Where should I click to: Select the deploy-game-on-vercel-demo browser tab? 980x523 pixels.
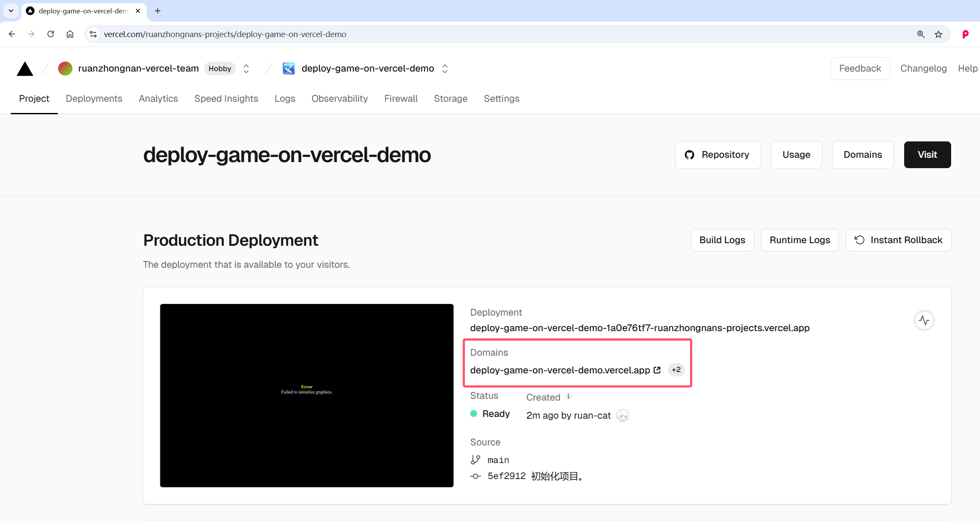(84, 11)
